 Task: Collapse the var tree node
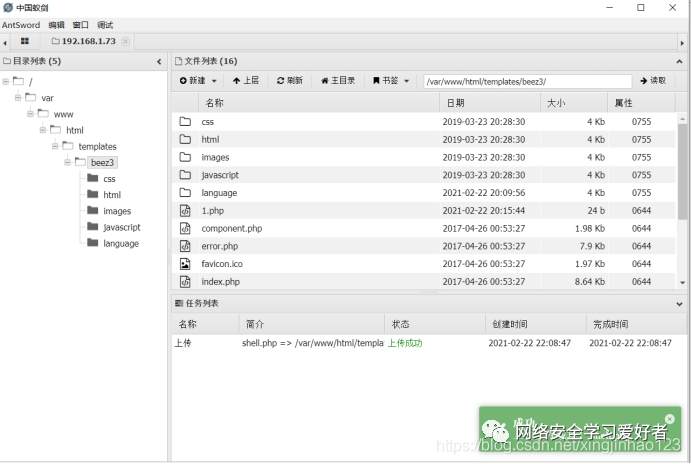18,97
